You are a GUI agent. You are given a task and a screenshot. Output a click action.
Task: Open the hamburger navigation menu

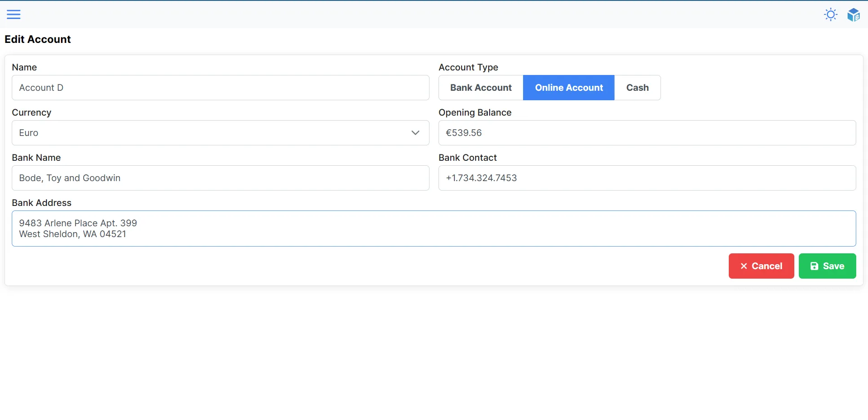[14, 14]
